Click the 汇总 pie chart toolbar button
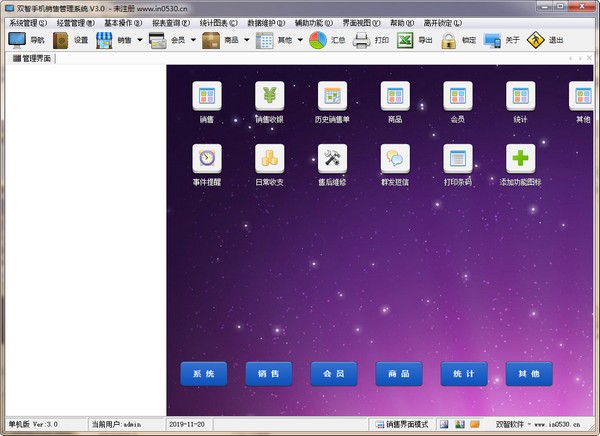This screenshot has height=436, width=600. tap(326, 41)
